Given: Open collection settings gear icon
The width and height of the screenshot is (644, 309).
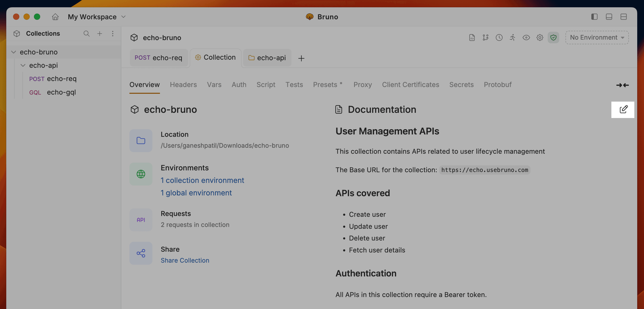Looking at the screenshot, I should coord(540,38).
